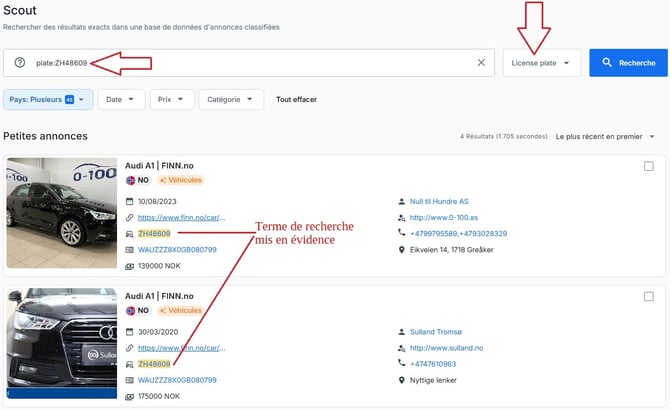This screenshot has height=410, width=670.
Task: Click the VIN icon in the 139000 NOK listing
Action: 129,249
